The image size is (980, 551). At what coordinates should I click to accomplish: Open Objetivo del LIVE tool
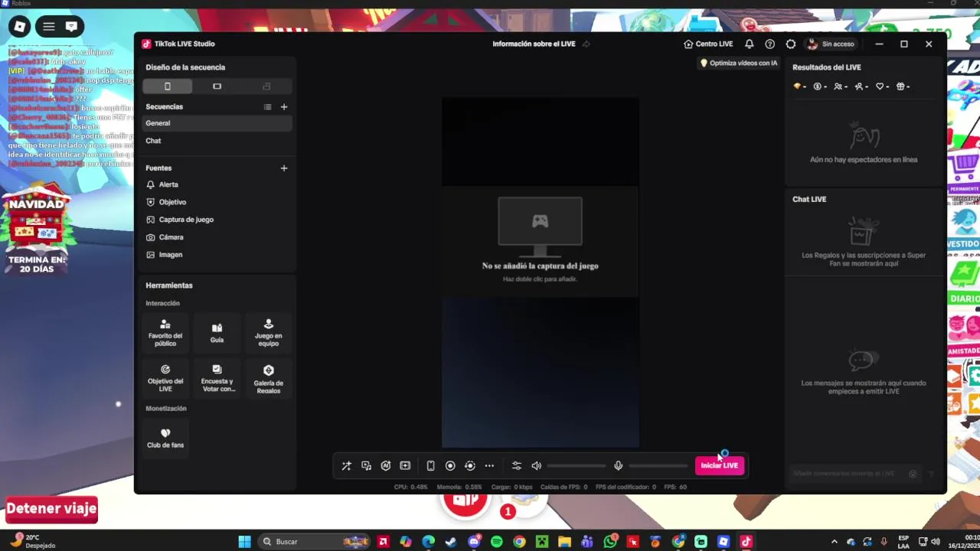[x=165, y=378]
